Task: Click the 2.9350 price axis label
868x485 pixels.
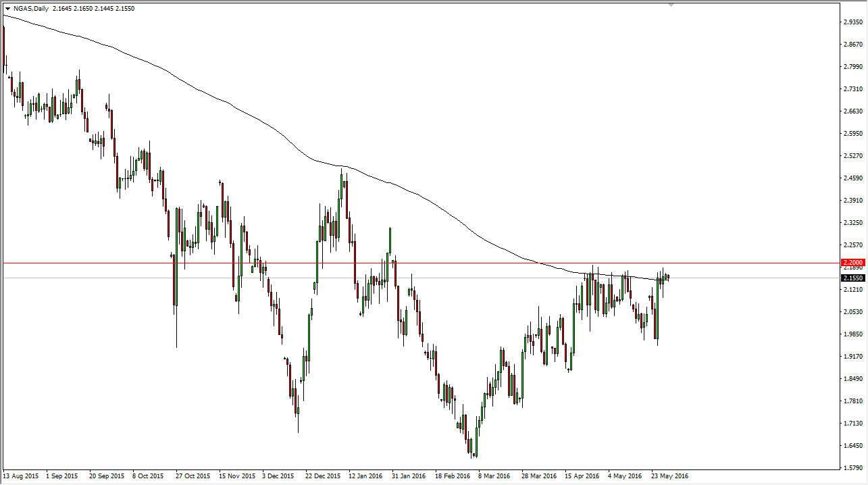Action: [852, 22]
